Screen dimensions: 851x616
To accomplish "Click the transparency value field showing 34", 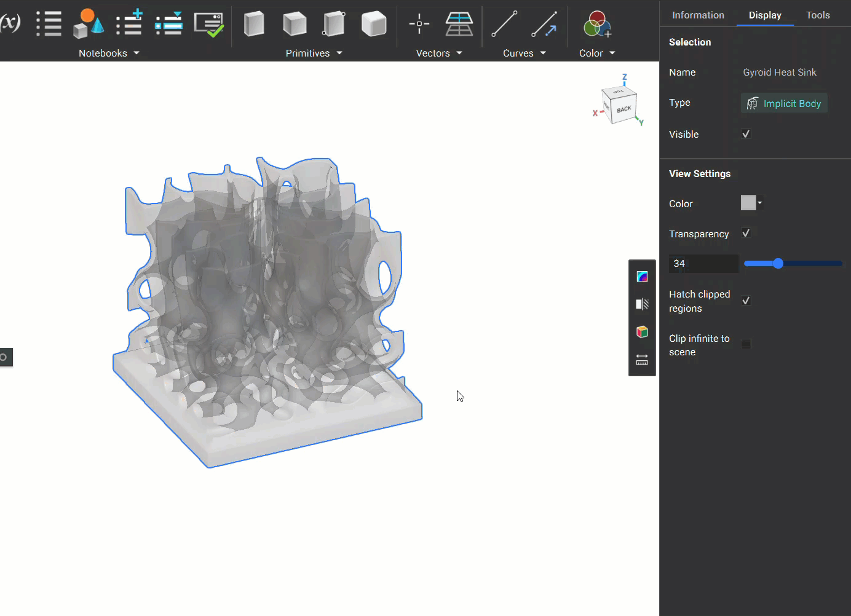I will point(703,264).
